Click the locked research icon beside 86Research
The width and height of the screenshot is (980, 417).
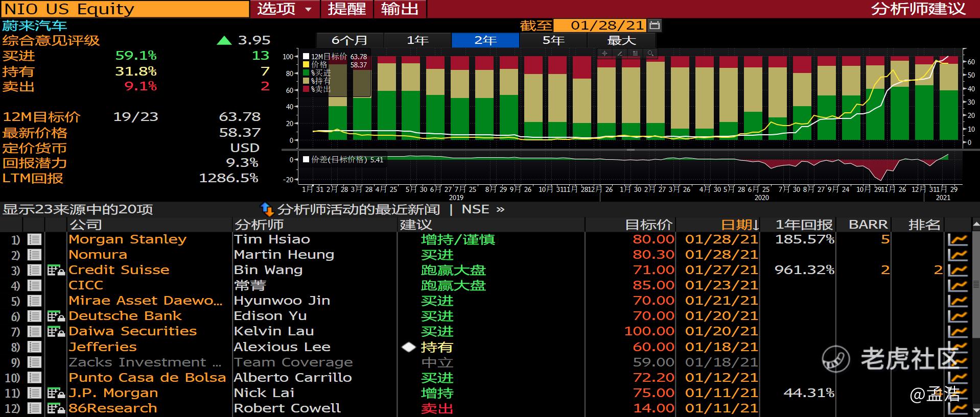56,408
